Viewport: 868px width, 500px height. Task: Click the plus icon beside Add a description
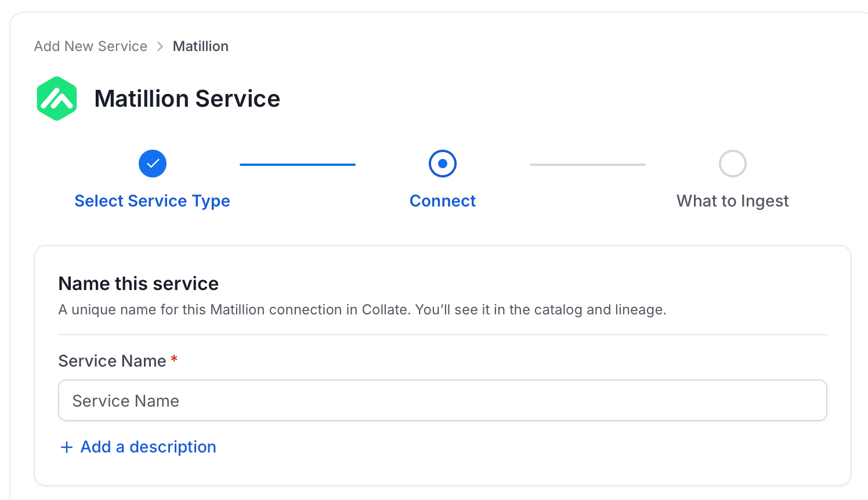click(67, 447)
